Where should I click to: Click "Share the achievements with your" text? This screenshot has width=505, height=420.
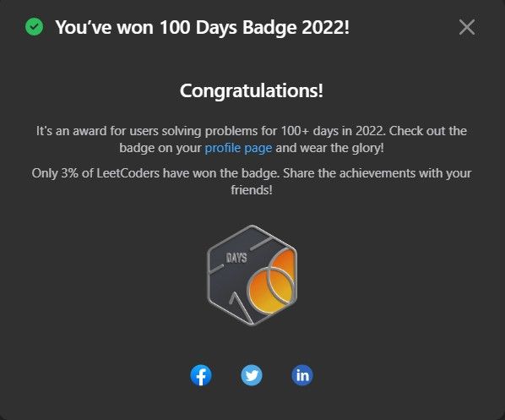click(x=377, y=173)
